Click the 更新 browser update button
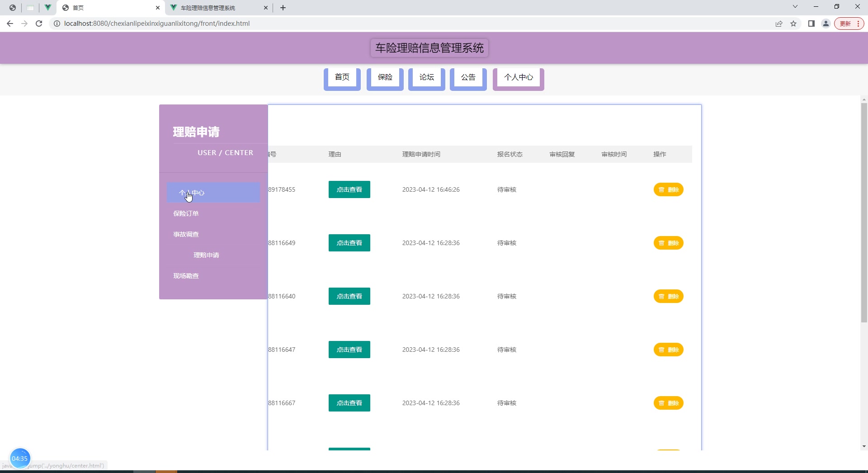 [x=849, y=24]
